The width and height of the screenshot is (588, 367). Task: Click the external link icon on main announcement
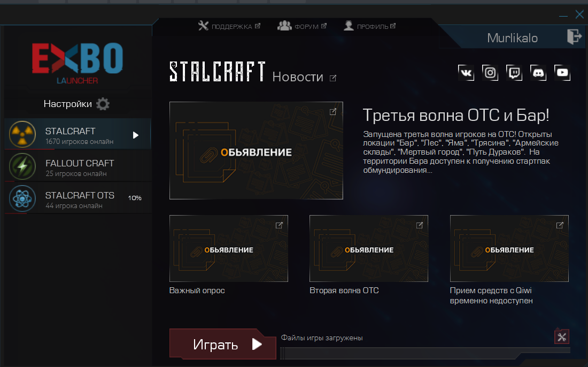(333, 112)
